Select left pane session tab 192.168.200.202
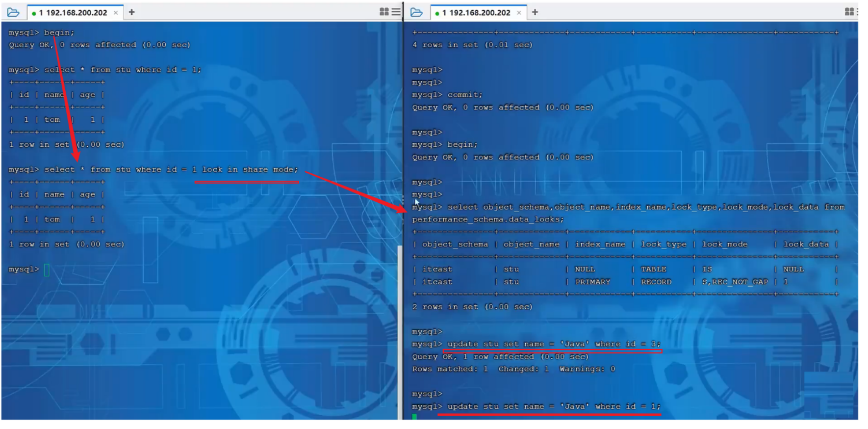Viewport: 868px width, 429px height. (75, 13)
